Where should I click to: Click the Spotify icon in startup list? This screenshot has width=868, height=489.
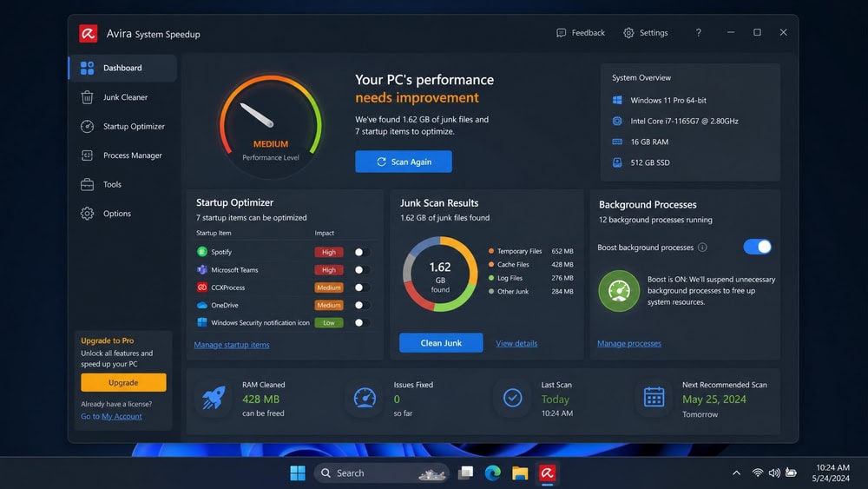(202, 251)
